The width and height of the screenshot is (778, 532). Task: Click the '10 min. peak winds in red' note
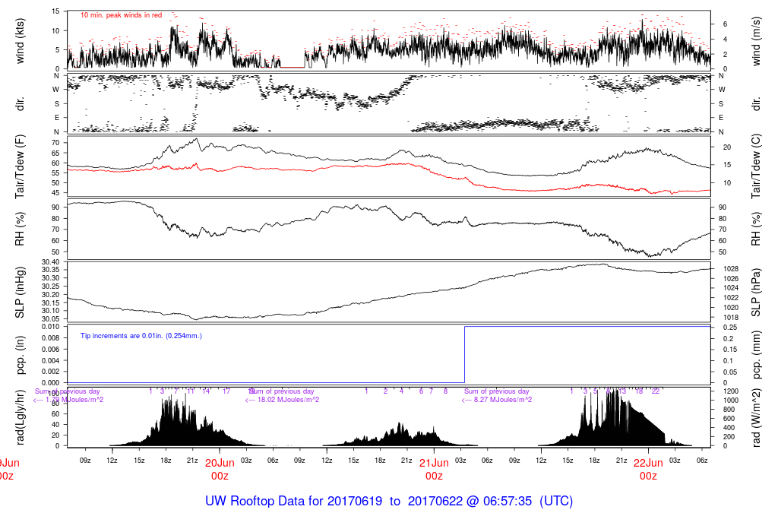[121, 15]
